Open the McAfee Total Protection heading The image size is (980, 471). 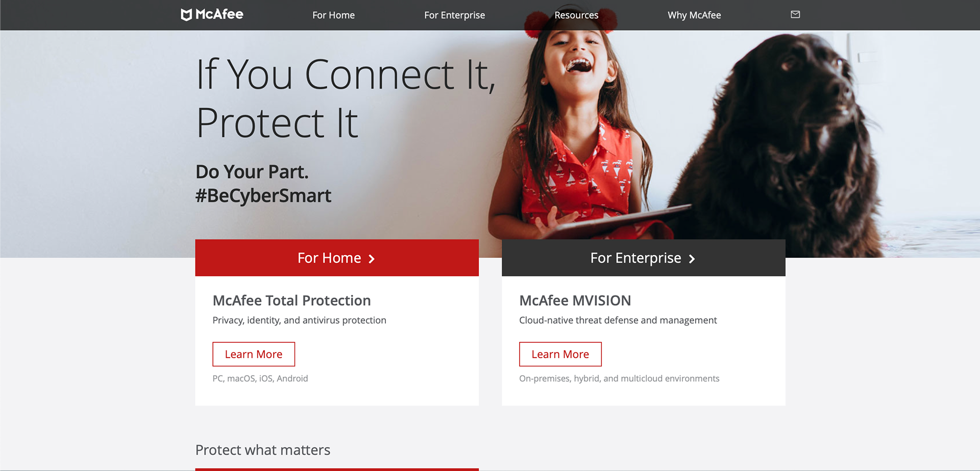point(291,301)
